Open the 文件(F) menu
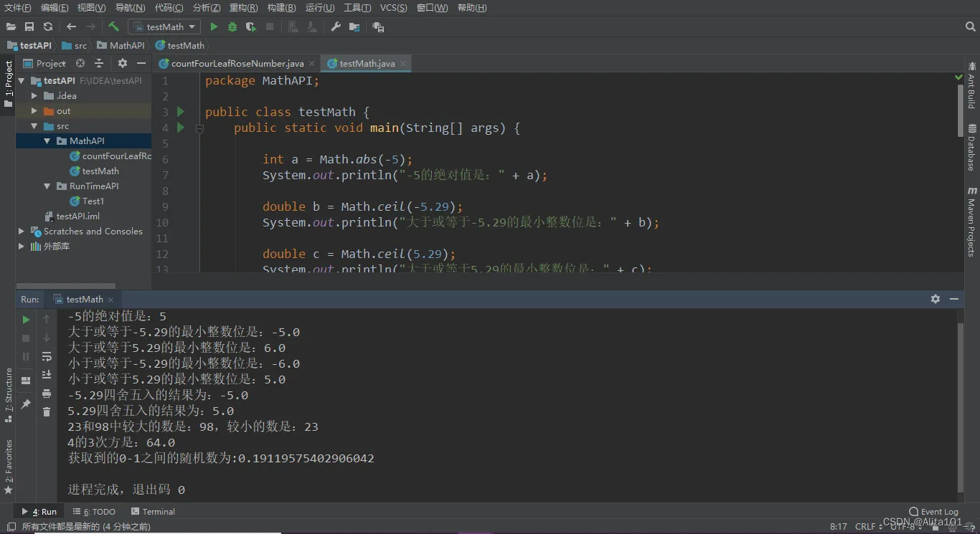980x534 pixels. click(18, 8)
